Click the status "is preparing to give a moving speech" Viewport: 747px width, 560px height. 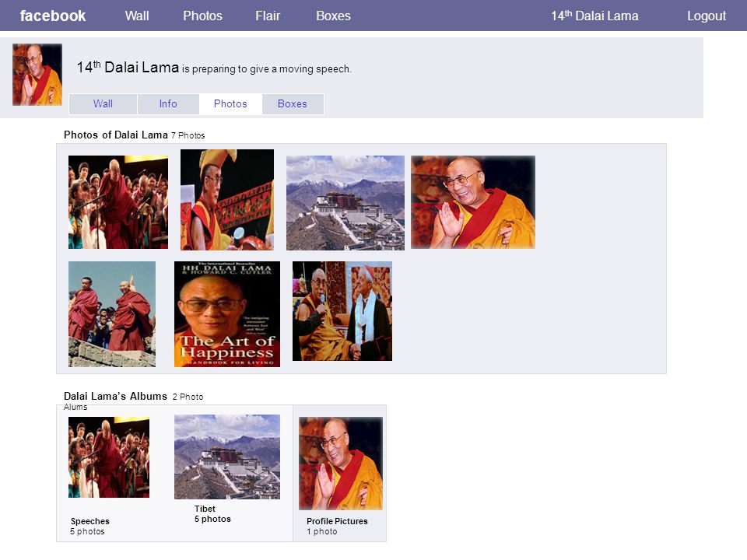point(267,69)
